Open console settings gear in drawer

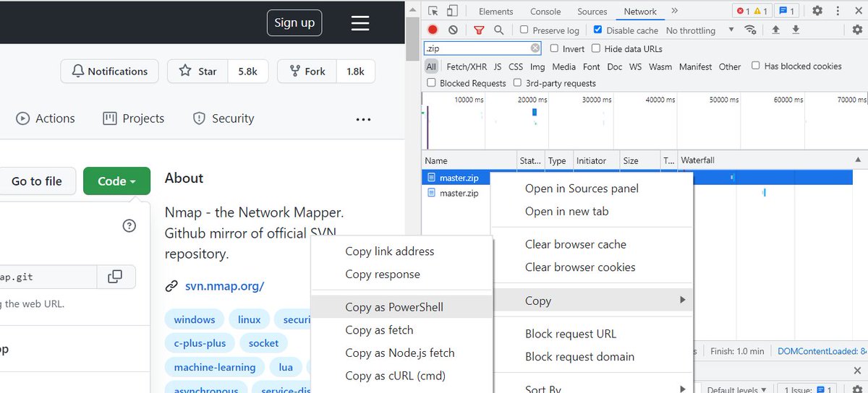click(857, 389)
